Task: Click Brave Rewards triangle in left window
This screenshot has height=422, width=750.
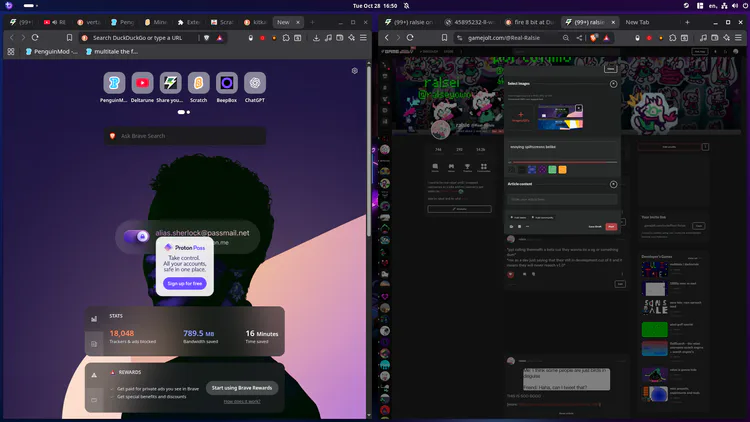Action: pos(220,38)
